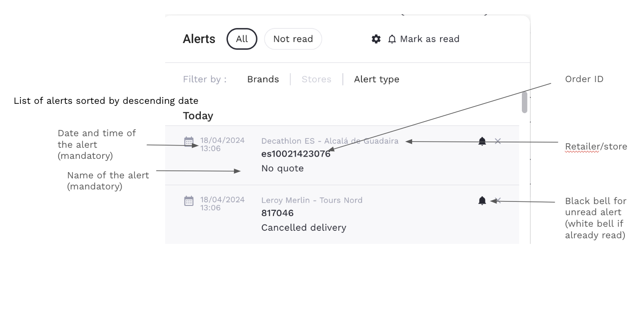Click the bell icon beside Mark as read
The image size is (644, 315).
(392, 39)
